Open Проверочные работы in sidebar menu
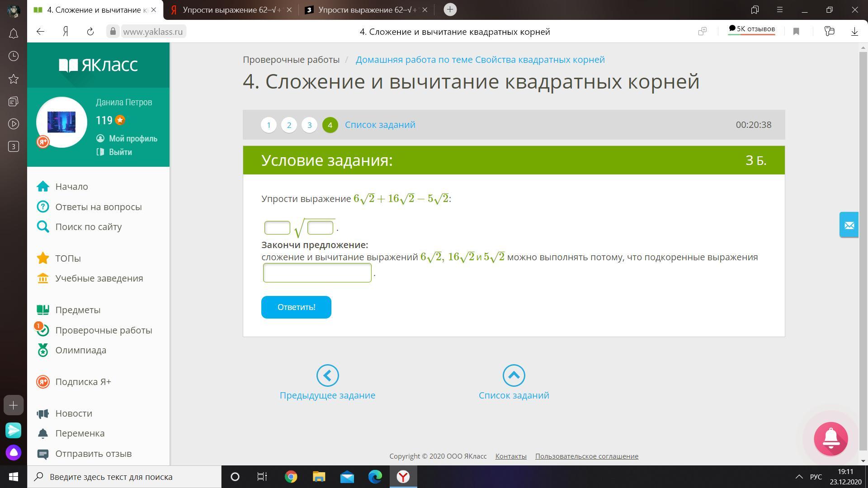 pos(104,330)
